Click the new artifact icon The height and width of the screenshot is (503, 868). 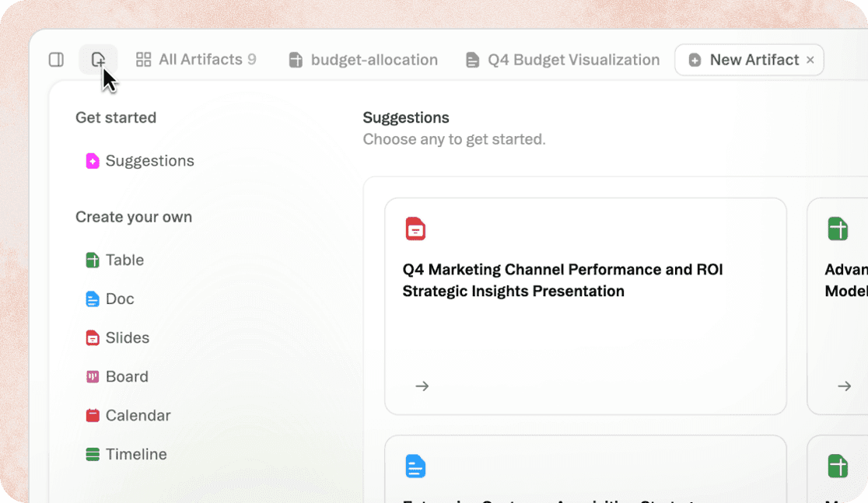(x=98, y=60)
